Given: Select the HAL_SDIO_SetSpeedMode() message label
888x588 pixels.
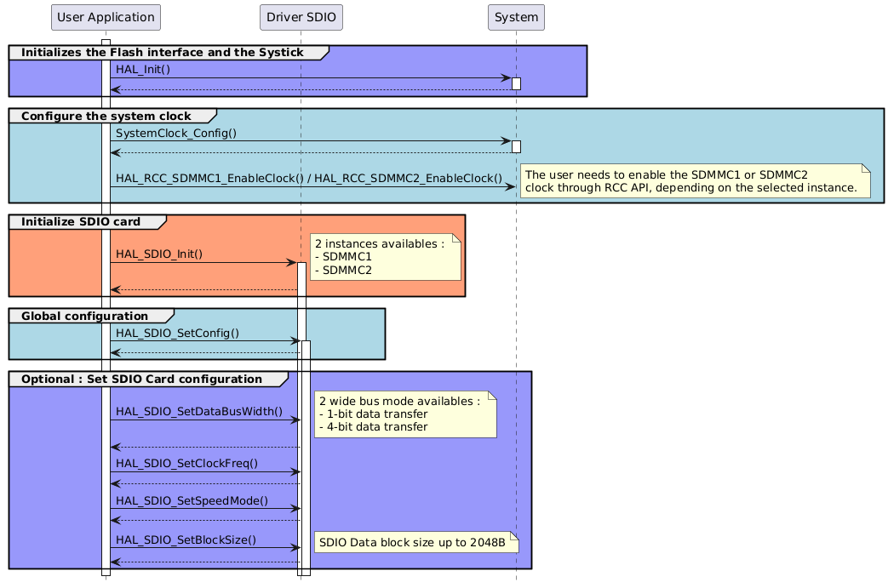Looking at the screenshot, I should [x=192, y=501].
